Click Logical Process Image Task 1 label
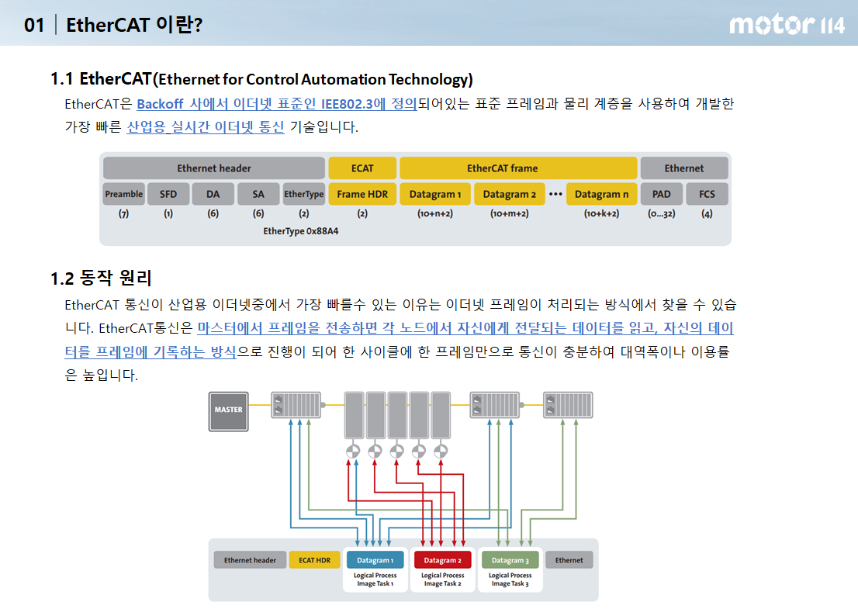 (375, 580)
